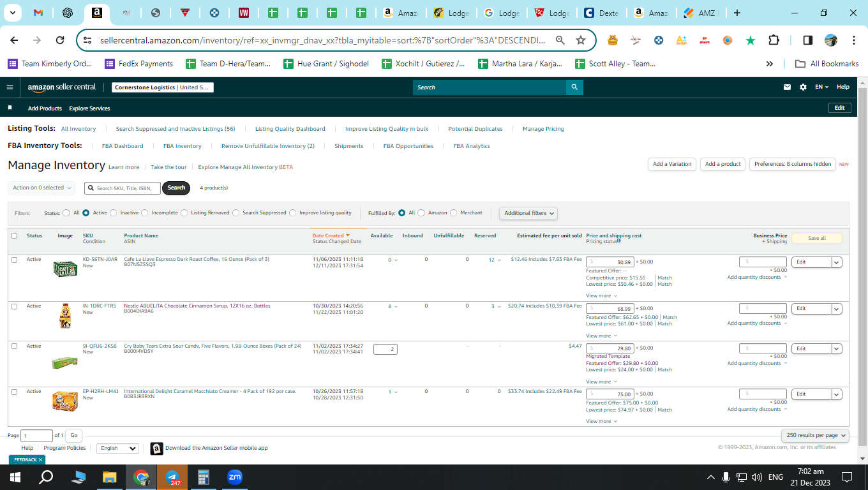Open the EN language selector in header
Image resolution: width=868 pixels, height=490 pixels.
coord(821,87)
